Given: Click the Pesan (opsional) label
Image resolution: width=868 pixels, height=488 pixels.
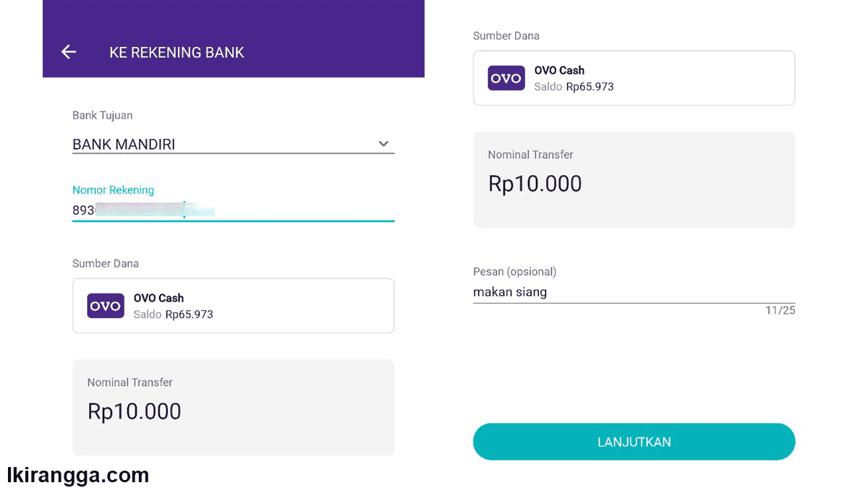Looking at the screenshot, I should tap(514, 272).
